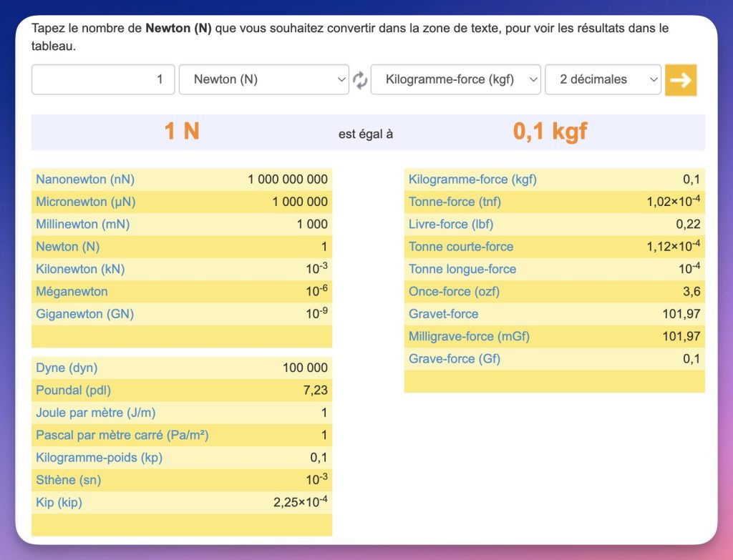
Task: Open the Kilogramme-poids (kp) link
Action: (x=99, y=457)
